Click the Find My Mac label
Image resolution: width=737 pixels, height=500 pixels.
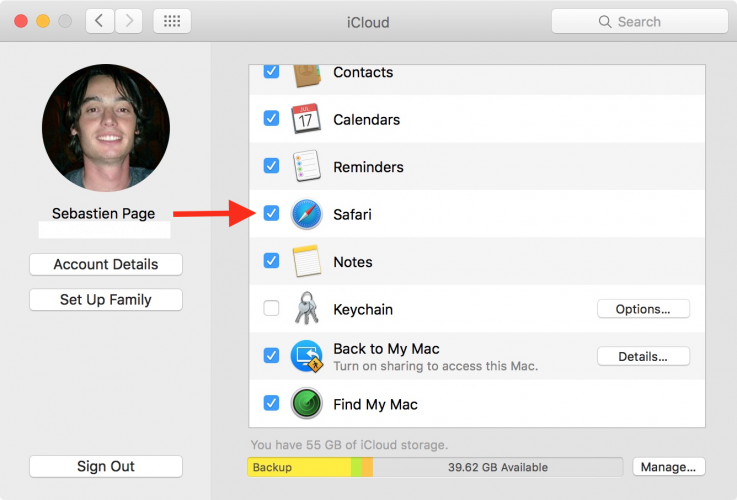coord(376,405)
